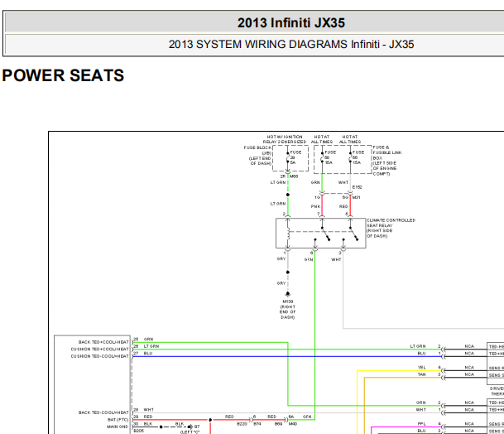Viewport: 504px width, 434px height.
Task: Click the 'YEL' wire color label
Action: (422, 368)
